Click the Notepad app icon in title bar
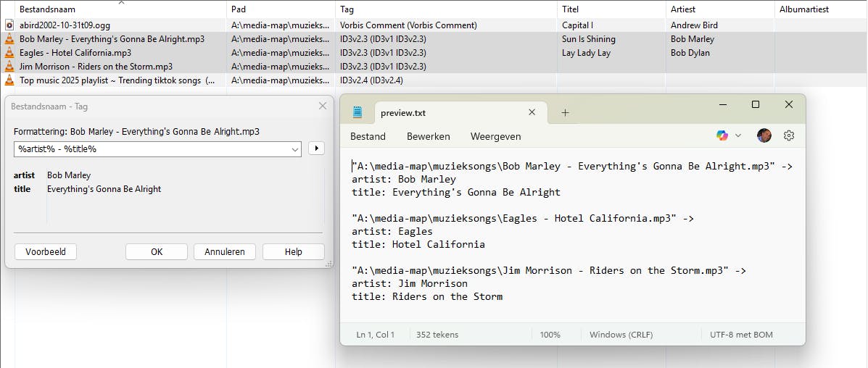868x368 pixels. [x=357, y=112]
